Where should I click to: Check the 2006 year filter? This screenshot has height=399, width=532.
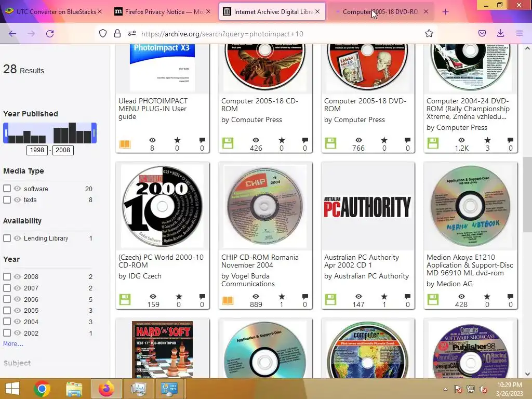[x=7, y=299]
